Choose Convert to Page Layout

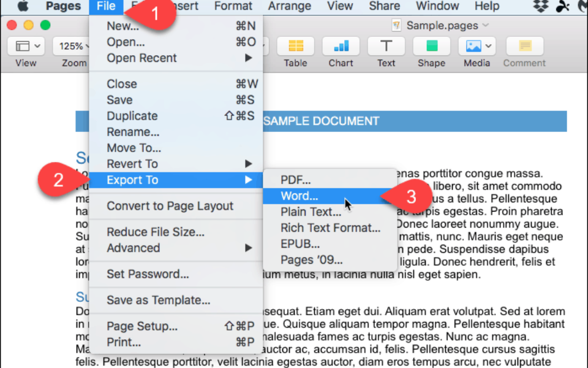coord(176,206)
